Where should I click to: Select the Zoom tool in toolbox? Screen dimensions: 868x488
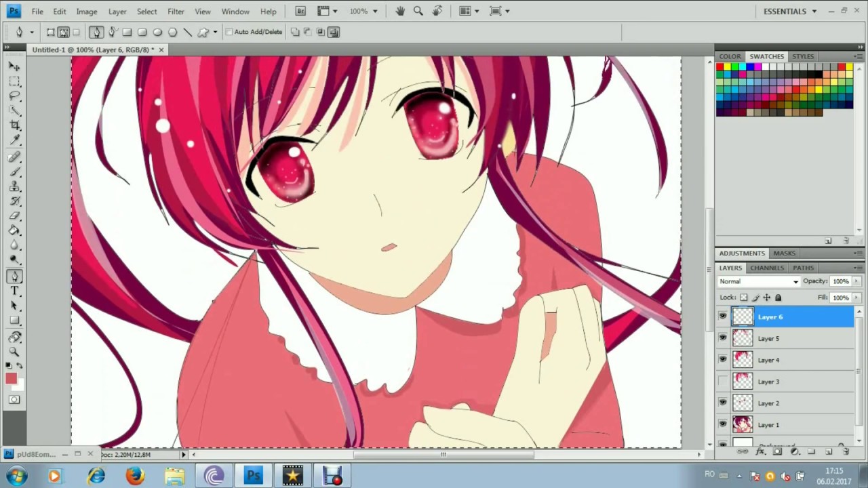click(14, 352)
